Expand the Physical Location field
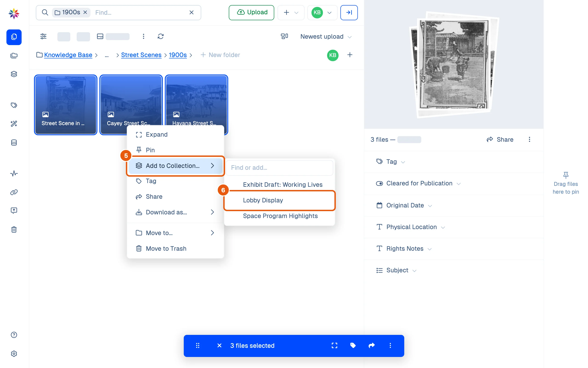 (x=410, y=227)
